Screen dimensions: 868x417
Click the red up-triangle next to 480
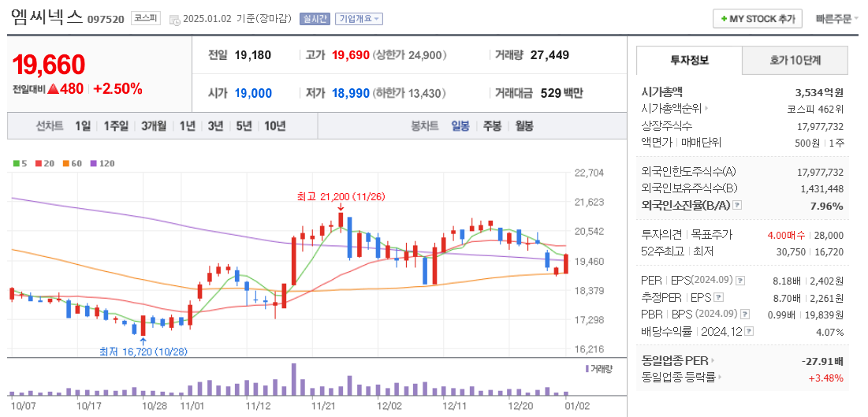tap(53, 88)
